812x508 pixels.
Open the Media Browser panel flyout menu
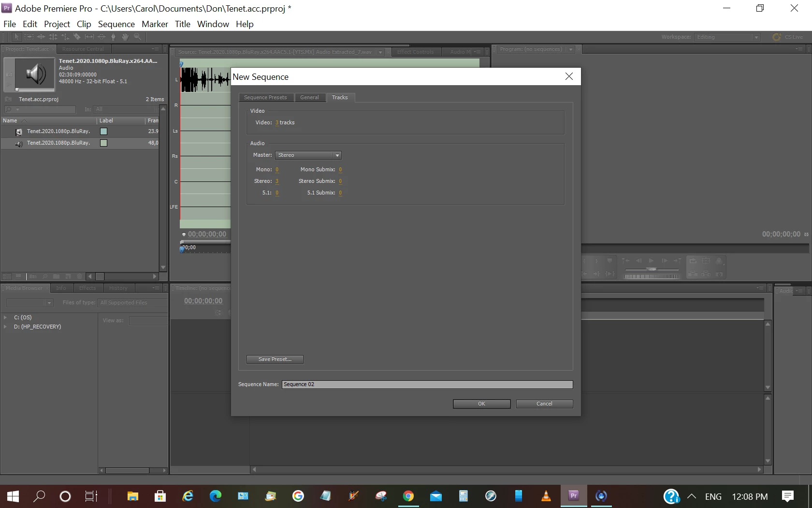coord(156,288)
